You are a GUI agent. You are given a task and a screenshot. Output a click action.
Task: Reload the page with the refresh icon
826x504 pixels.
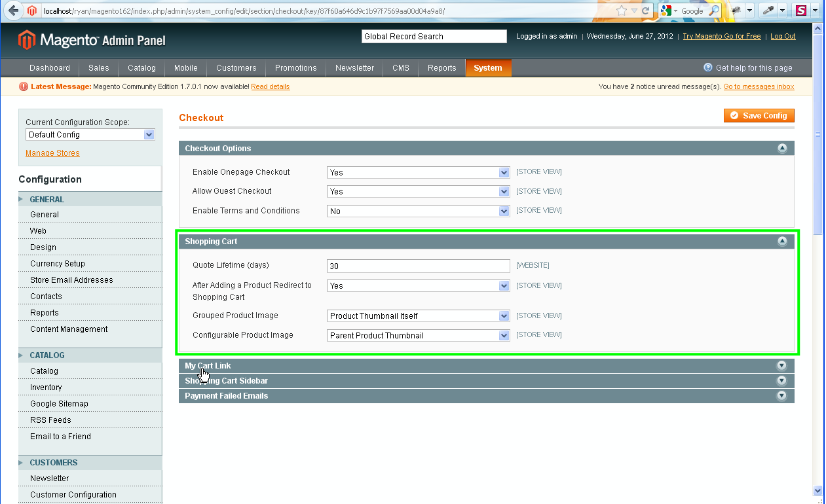645,10
